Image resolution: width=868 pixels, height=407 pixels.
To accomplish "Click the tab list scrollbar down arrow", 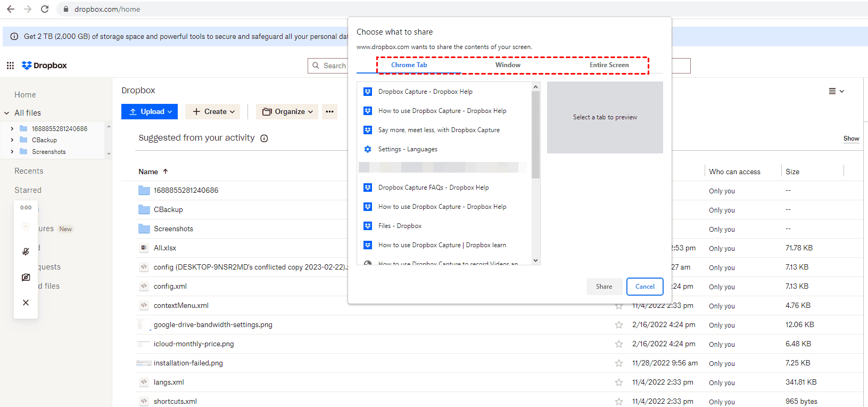I will (x=536, y=261).
